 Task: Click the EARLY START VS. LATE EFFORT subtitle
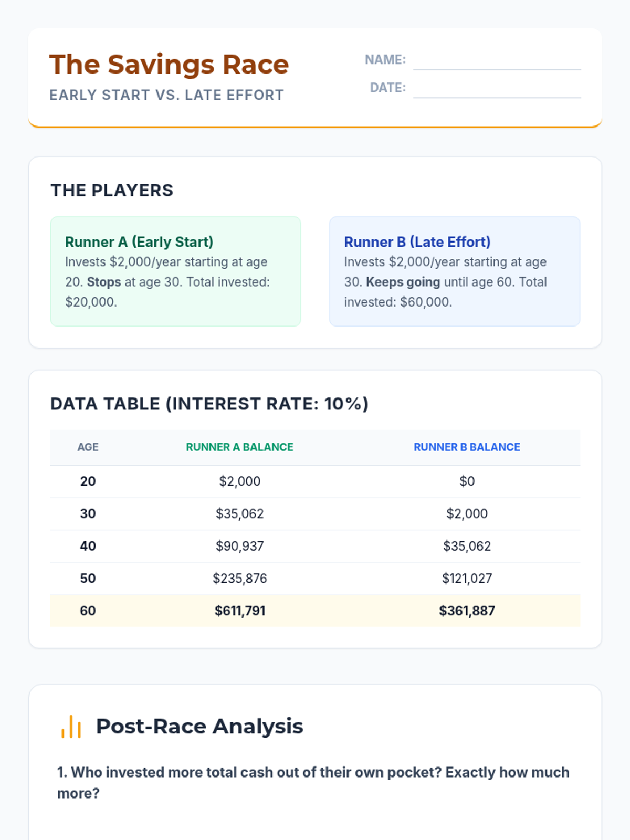point(166,95)
